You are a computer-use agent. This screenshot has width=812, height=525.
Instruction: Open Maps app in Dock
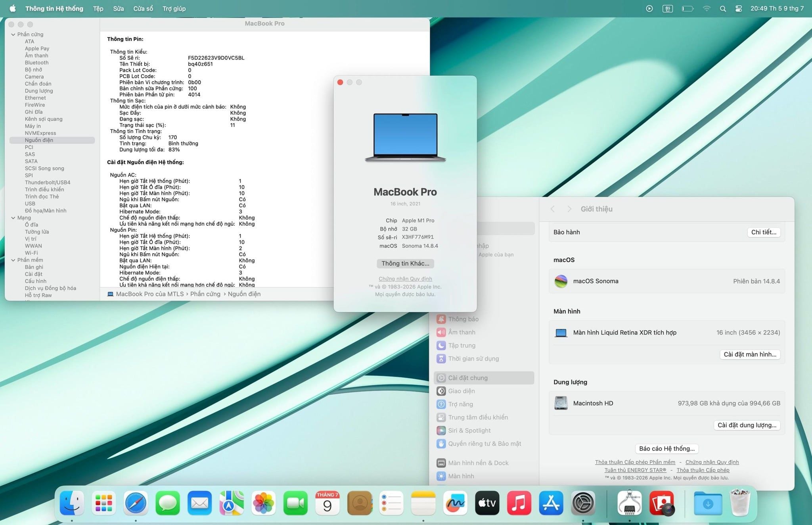click(x=232, y=503)
